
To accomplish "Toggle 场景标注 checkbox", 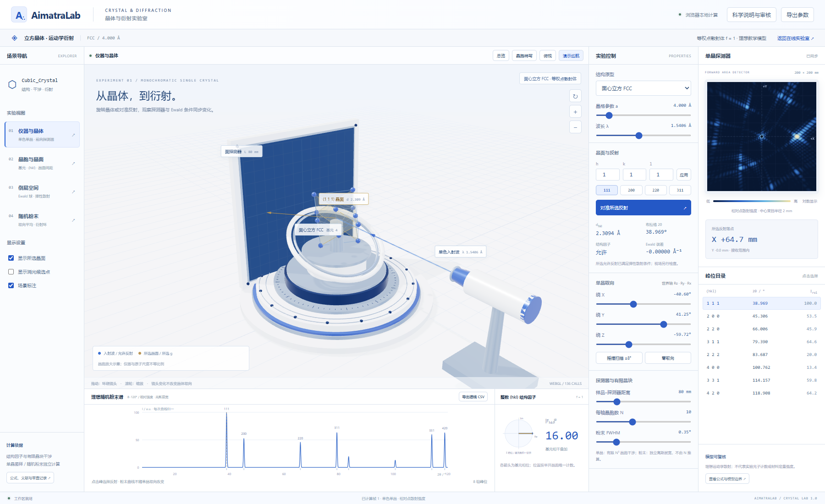I will [x=11, y=285].
